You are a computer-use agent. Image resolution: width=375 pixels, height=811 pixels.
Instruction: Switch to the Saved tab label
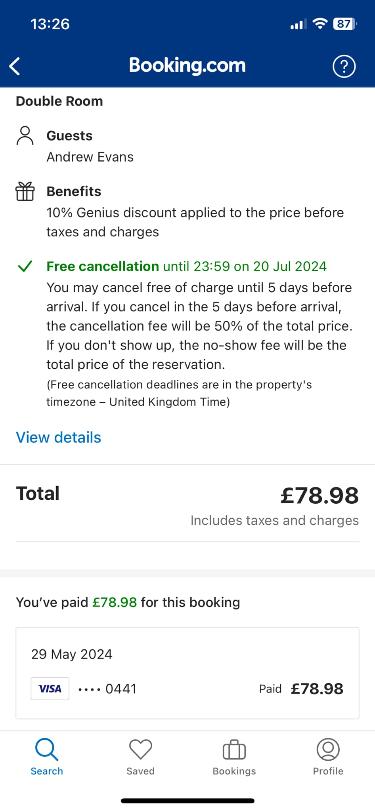[140, 771]
